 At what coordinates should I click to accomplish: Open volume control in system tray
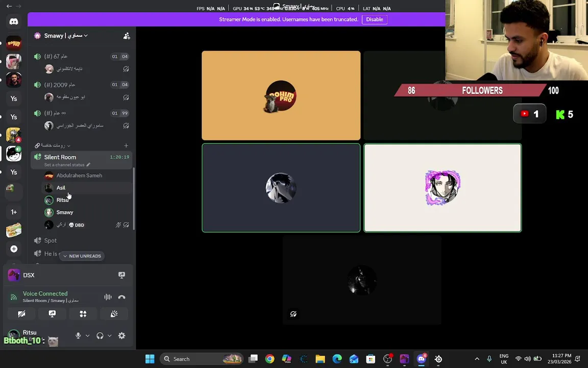click(x=528, y=359)
